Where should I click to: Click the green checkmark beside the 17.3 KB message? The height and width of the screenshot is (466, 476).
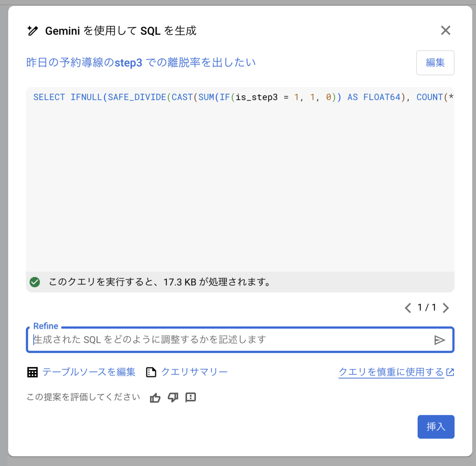tap(35, 282)
